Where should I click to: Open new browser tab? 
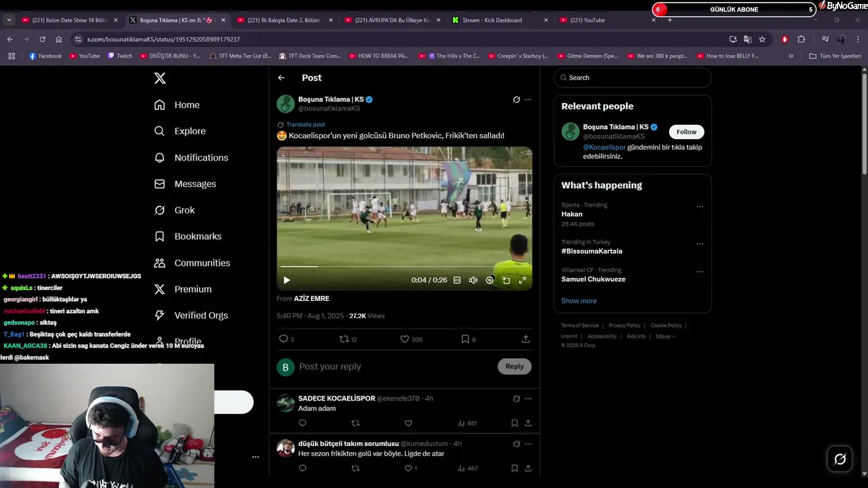point(670,20)
